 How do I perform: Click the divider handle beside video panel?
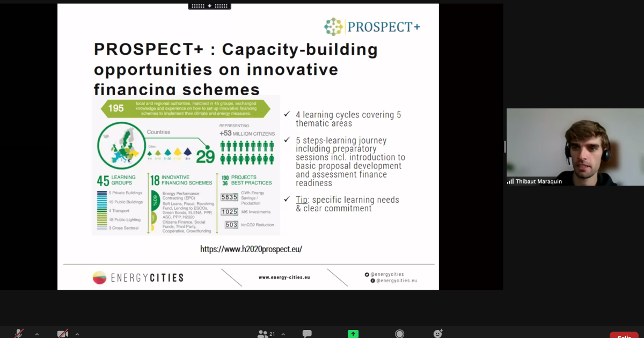(504, 146)
